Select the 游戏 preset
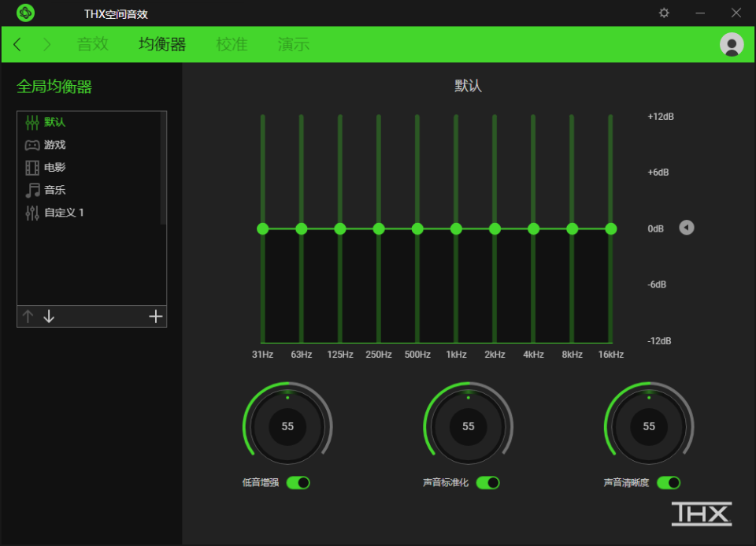The width and height of the screenshot is (756, 546). coord(89,145)
